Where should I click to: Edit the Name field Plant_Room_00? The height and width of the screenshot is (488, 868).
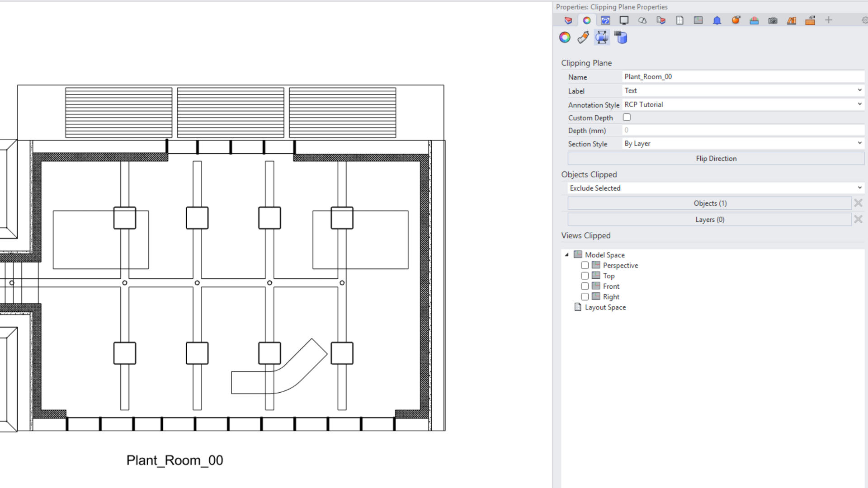743,77
